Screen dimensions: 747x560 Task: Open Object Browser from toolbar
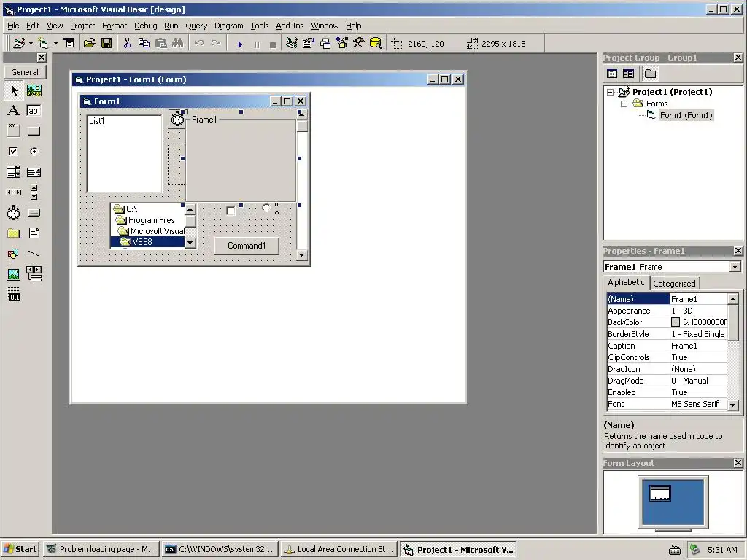(x=342, y=43)
